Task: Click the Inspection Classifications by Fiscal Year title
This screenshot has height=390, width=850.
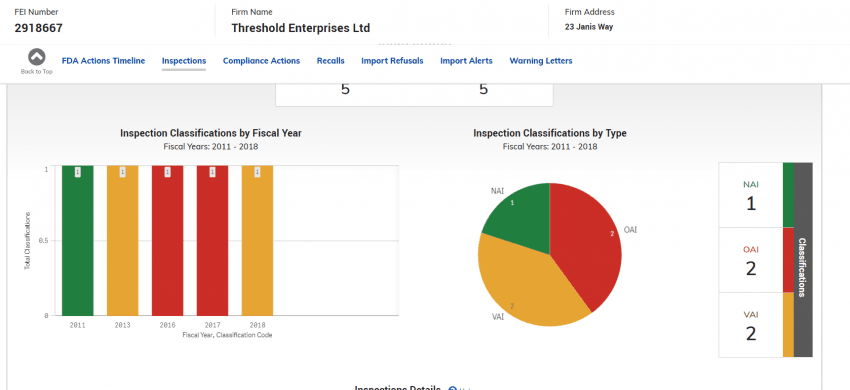Action: (x=211, y=133)
